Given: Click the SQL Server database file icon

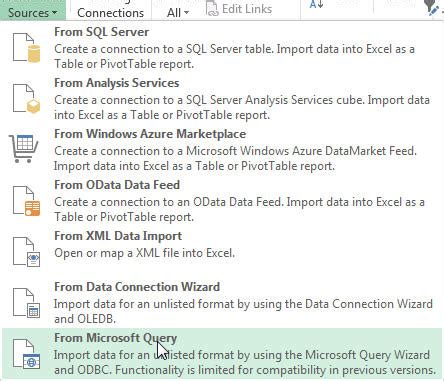Looking at the screenshot, I should (x=26, y=48).
